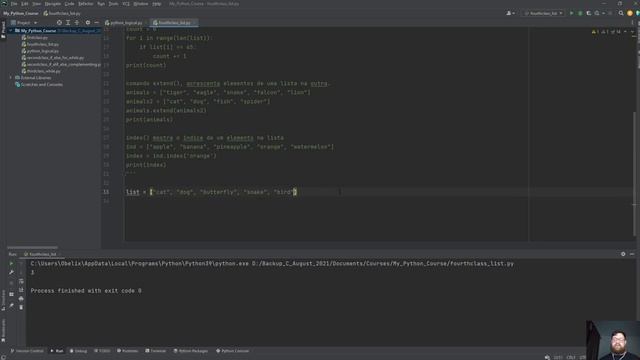The width and height of the screenshot is (640, 360).
Task: Open the Run tool window from bottom bar
Action: (57, 351)
